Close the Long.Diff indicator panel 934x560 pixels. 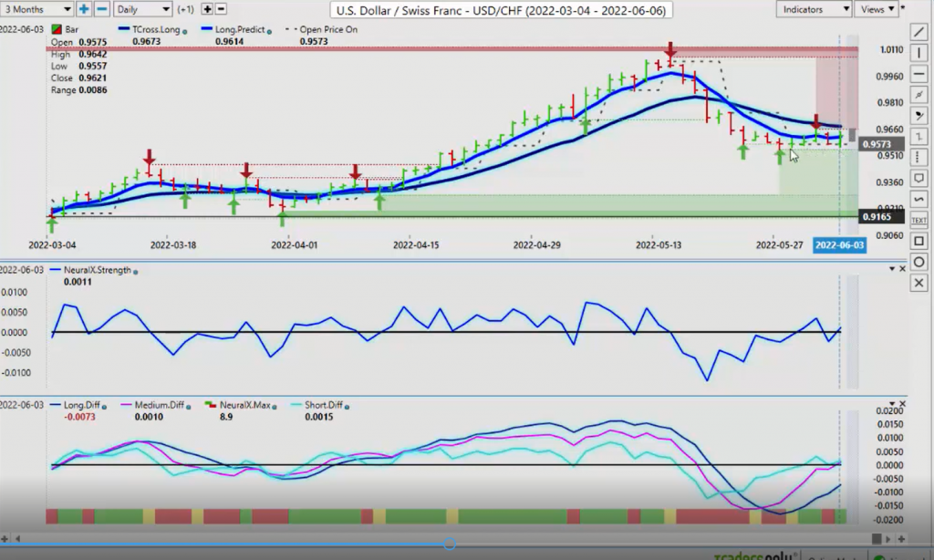[x=902, y=404]
